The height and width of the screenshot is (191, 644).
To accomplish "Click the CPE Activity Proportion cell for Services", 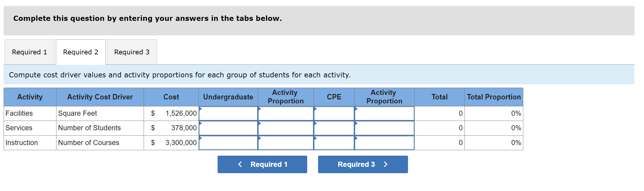I will (x=384, y=128).
